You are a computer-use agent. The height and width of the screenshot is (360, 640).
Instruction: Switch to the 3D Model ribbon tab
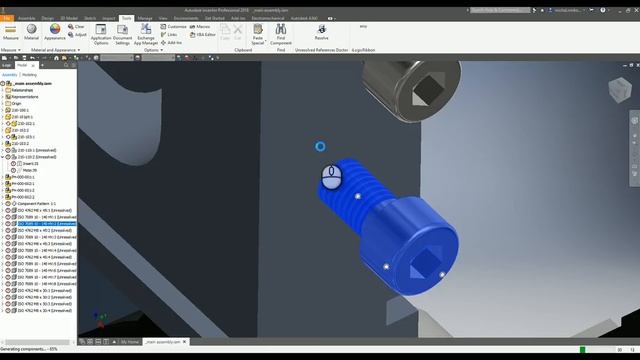coord(69,18)
